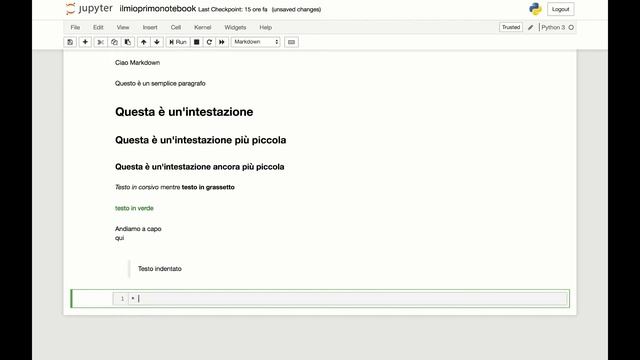This screenshot has width=640, height=360.
Task: Interrupt the kernel with the stop icon
Action: 196,42
